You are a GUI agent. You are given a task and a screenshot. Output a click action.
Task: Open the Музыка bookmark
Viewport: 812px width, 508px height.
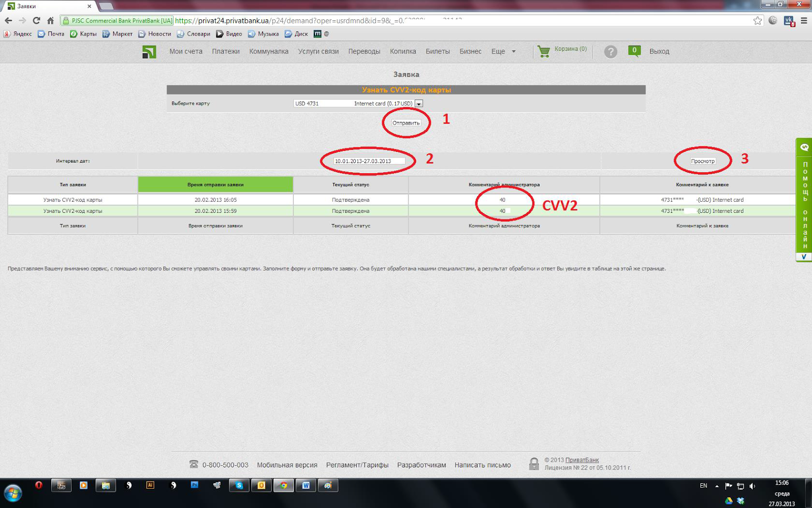tap(263, 34)
